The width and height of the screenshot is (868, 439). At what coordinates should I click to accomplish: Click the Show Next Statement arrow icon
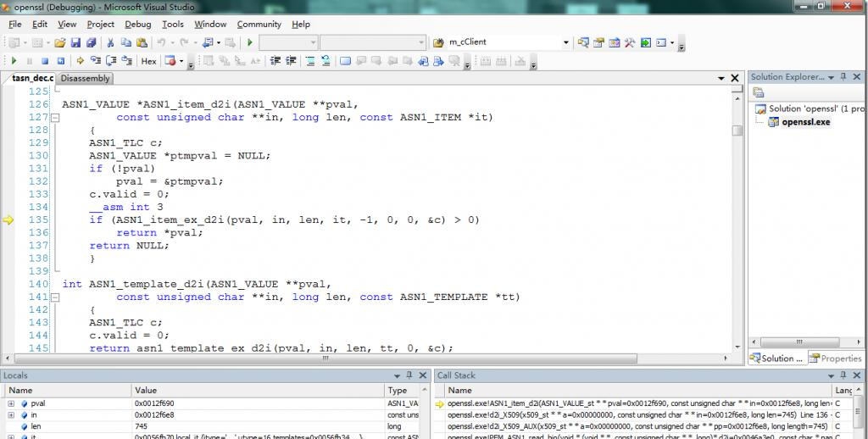point(80,61)
